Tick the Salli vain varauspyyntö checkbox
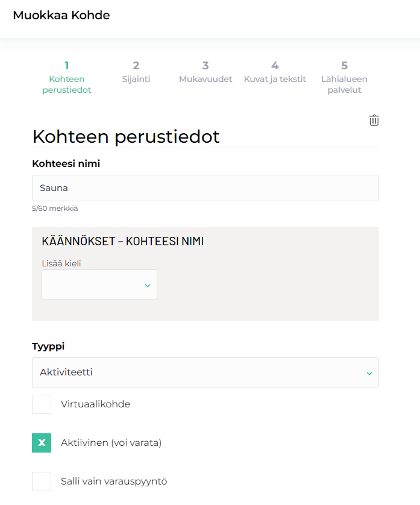420x505 pixels. 42,481
